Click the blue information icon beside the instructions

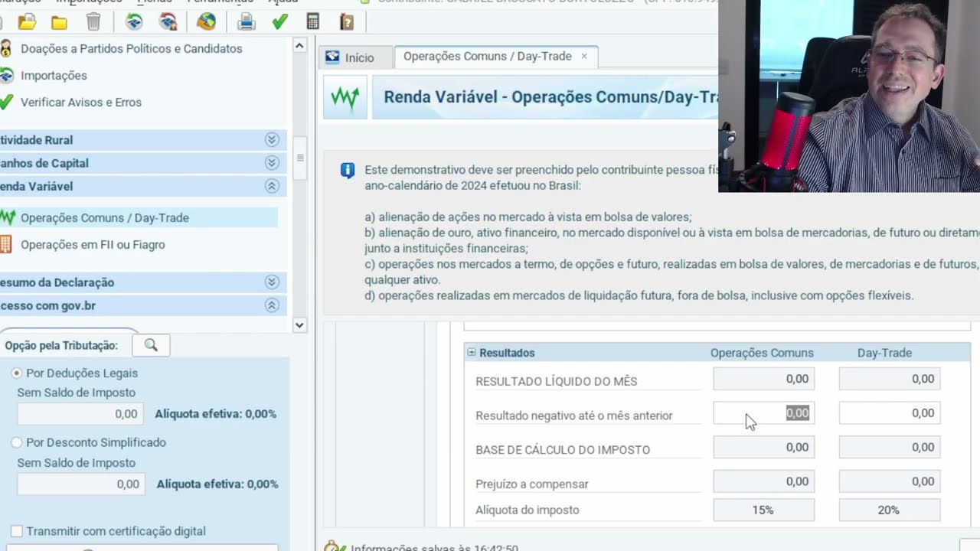tap(348, 170)
